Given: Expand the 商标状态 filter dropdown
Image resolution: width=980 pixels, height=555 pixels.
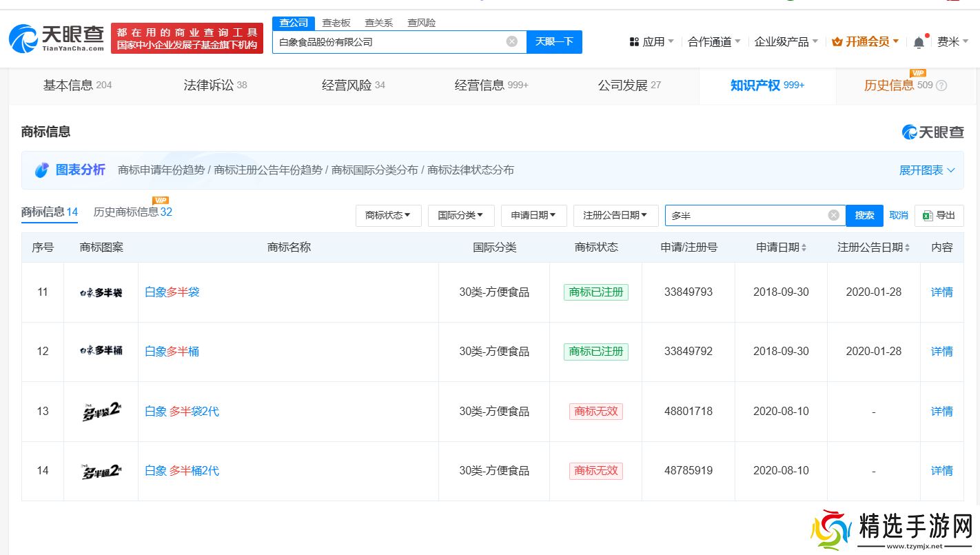Looking at the screenshot, I should (x=387, y=216).
